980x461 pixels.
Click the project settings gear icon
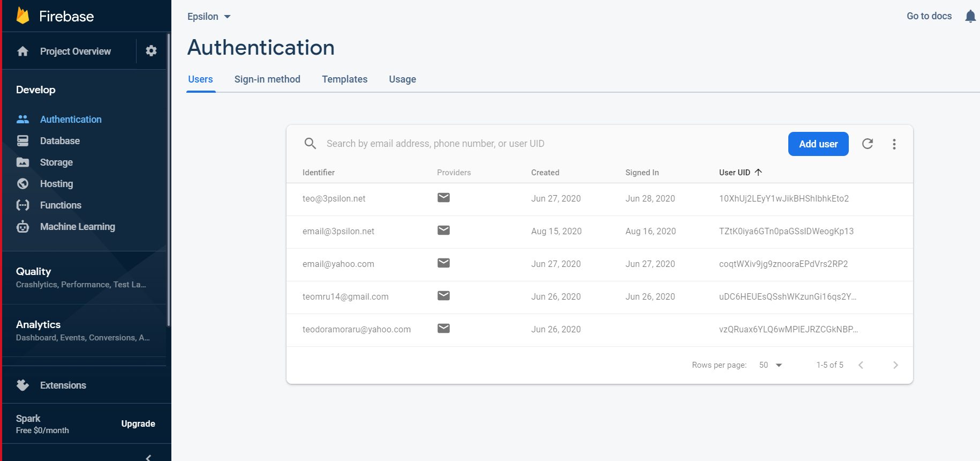pos(151,51)
